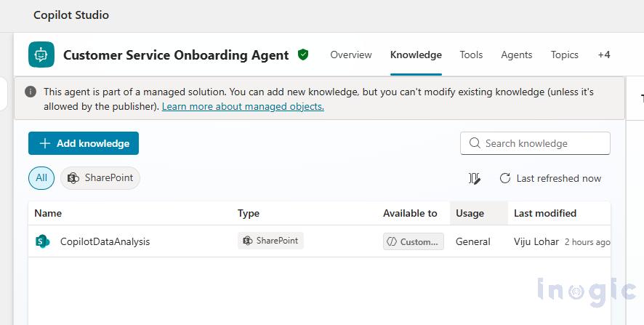Expand the +4 more tabs menu
Screen dimensions: 644x325
point(604,55)
